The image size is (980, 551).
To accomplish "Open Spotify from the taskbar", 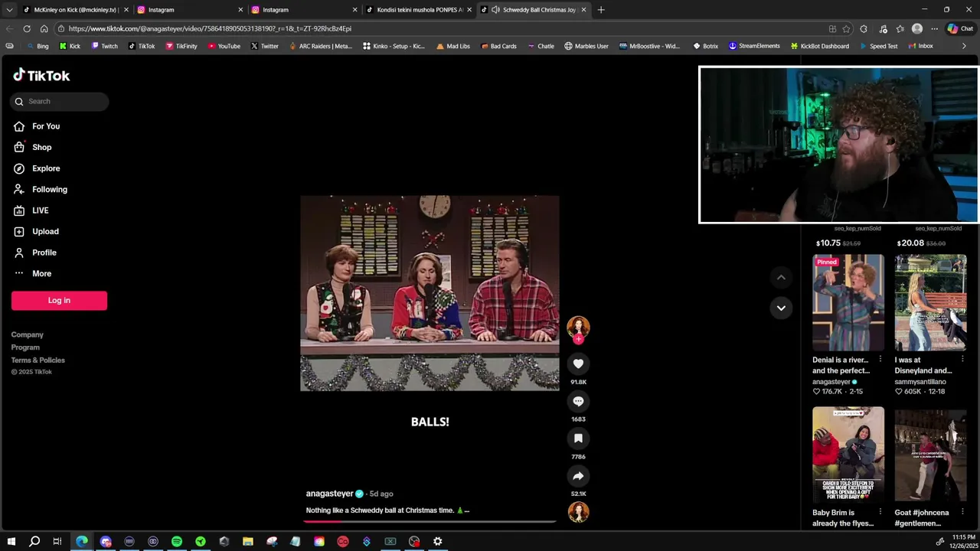I will pos(177,542).
